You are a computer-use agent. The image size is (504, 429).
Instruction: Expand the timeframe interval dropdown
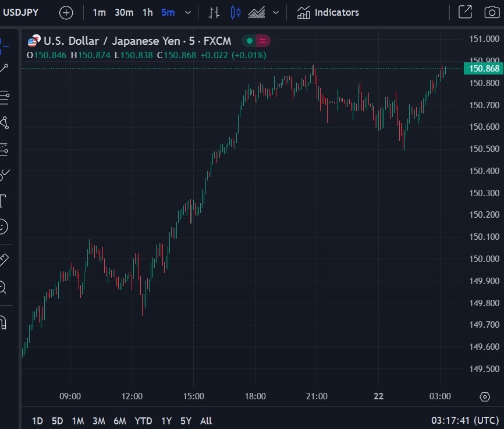[x=188, y=13]
